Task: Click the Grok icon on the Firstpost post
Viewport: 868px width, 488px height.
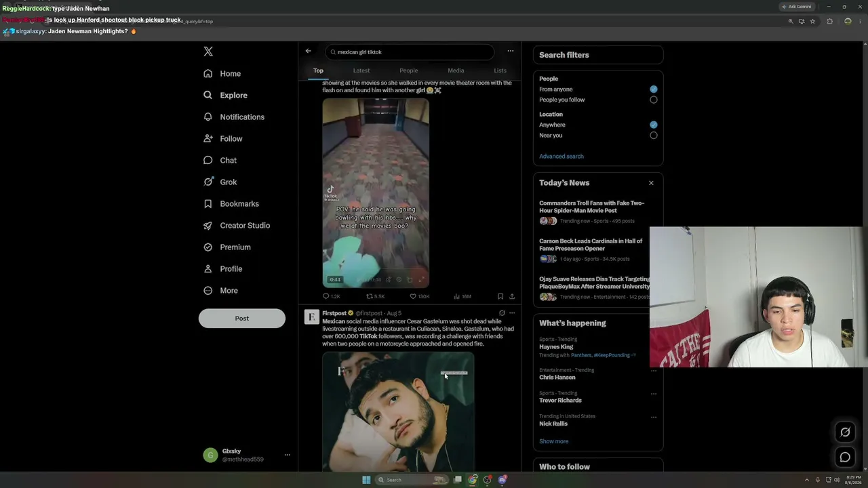Action: [x=502, y=313]
